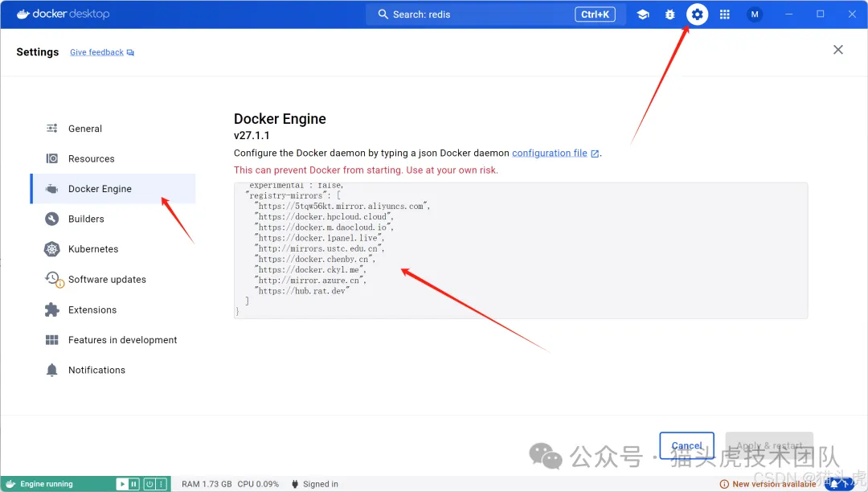Image resolution: width=868 pixels, height=492 pixels.
Task: Click the hub.rat.dev mirror line
Action: point(302,291)
